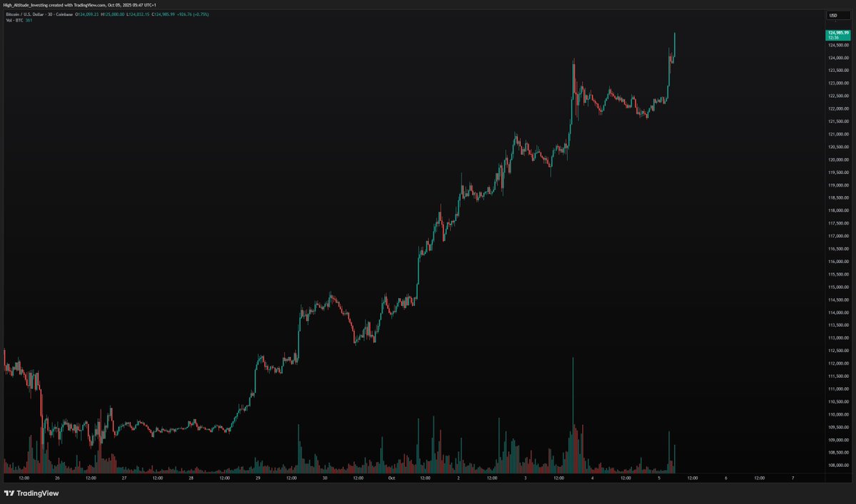Click the current price label 124,985.99

click(x=837, y=33)
